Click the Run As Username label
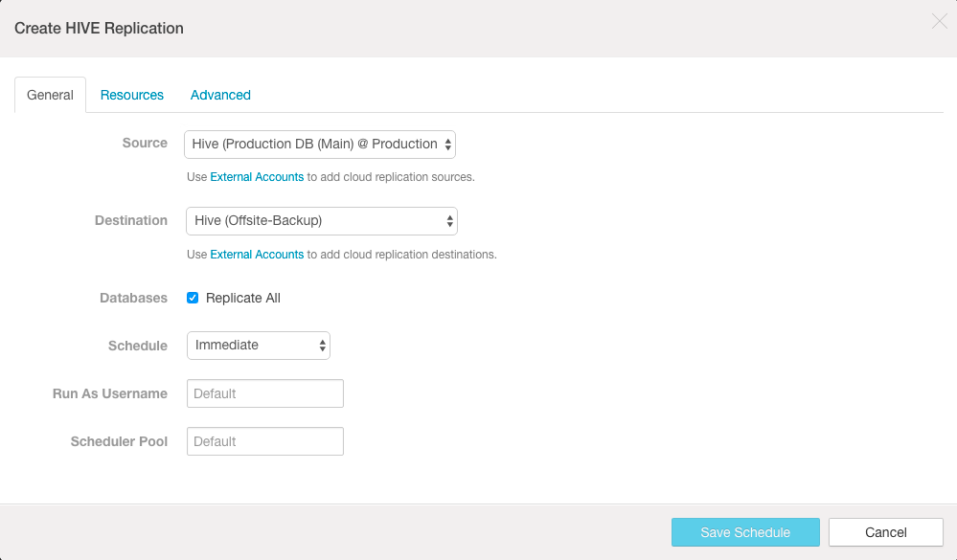The height and width of the screenshot is (560, 957). [110, 393]
